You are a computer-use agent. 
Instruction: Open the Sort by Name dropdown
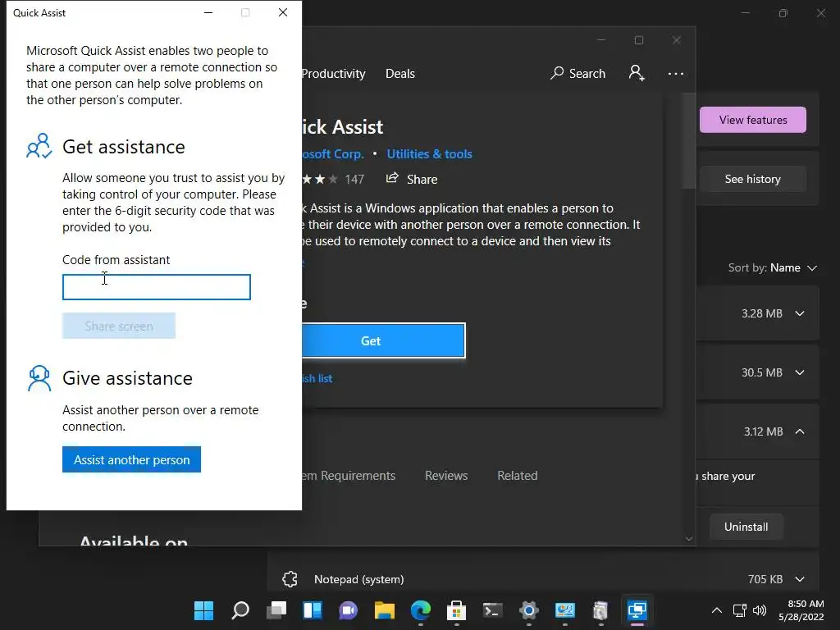coord(773,268)
